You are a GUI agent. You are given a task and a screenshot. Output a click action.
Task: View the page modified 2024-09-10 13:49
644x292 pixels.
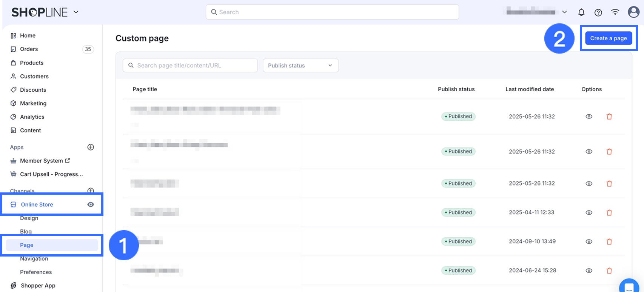coord(589,242)
